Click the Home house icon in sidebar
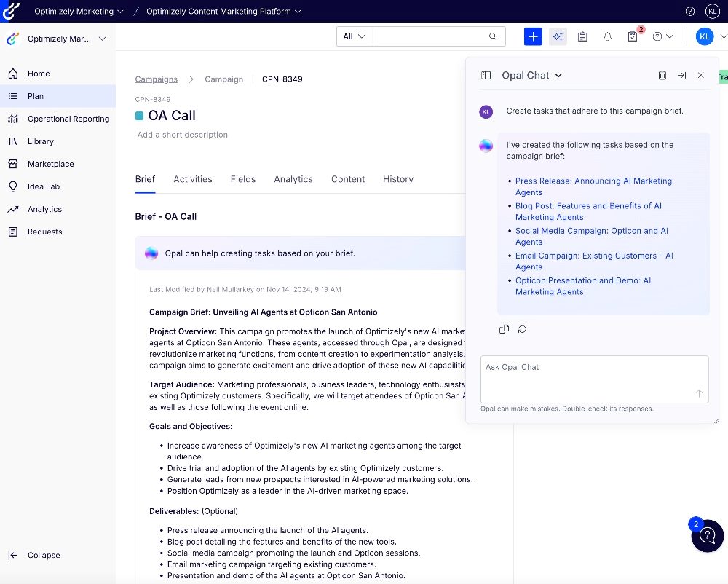This screenshot has width=728, height=584. pos(13,74)
